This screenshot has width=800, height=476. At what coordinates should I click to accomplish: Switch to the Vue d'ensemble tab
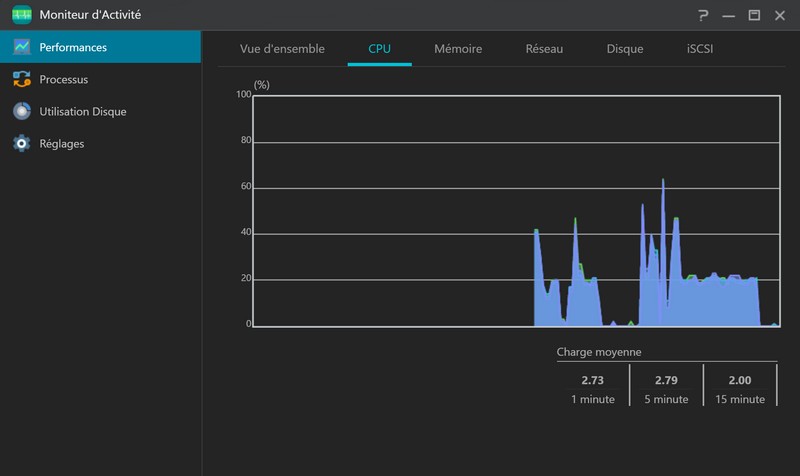[282, 49]
